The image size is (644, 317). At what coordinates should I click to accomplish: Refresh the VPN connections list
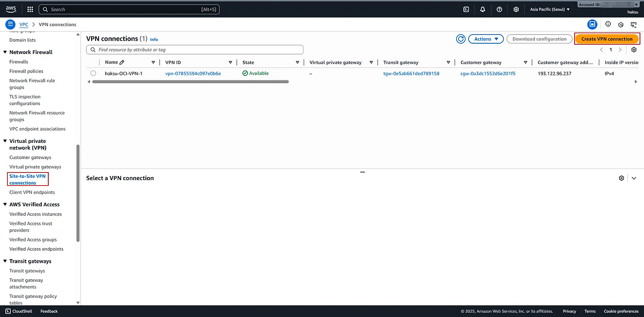pyautogui.click(x=460, y=39)
